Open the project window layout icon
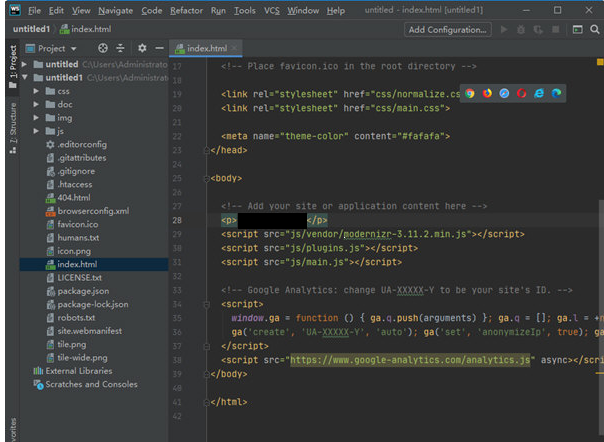The height and width of the screenshot is (442, 604). point(577,30)
